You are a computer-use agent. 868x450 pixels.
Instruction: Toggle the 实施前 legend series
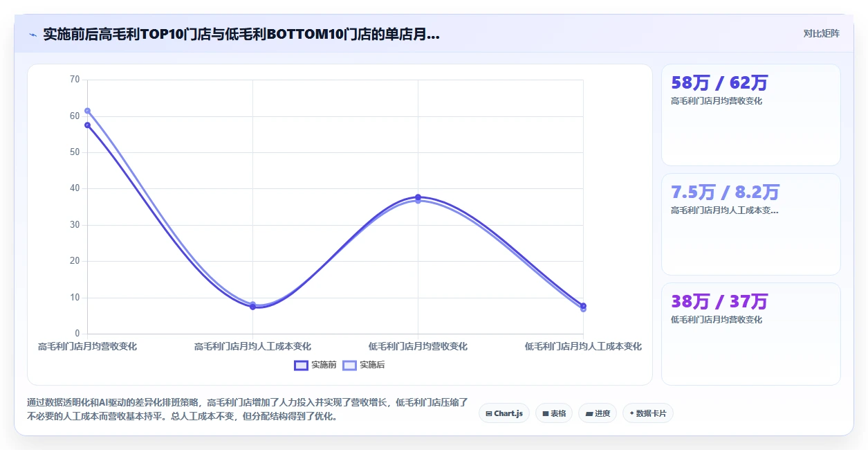(x=315, y=365)
